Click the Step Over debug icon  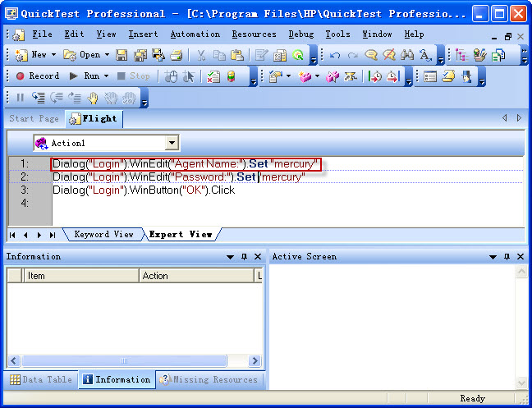click(x=57, y=98)
